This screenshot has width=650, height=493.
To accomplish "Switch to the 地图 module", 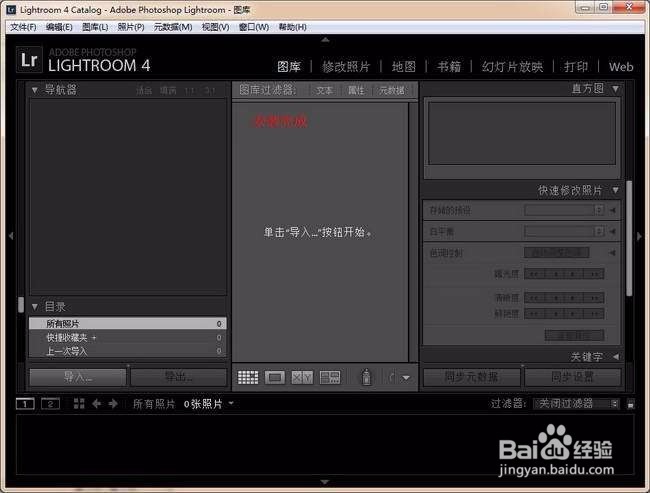I will [404, 67].
